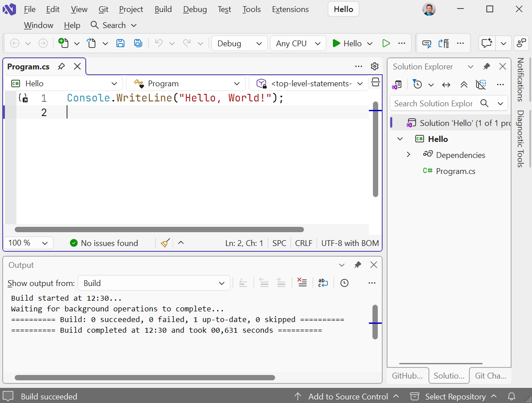
Task: Click the New Project toolbar icon
Action: [x=64, y=43]
